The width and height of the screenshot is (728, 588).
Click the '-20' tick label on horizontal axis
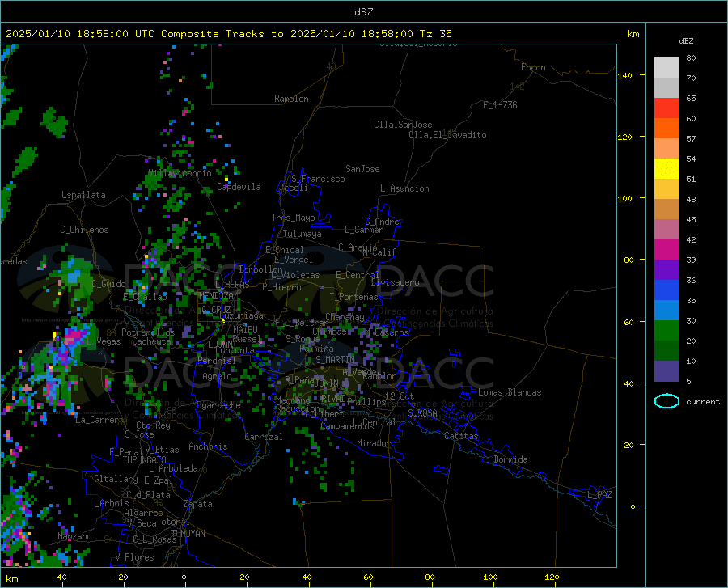pyautogui.click(x=121, y=577)
